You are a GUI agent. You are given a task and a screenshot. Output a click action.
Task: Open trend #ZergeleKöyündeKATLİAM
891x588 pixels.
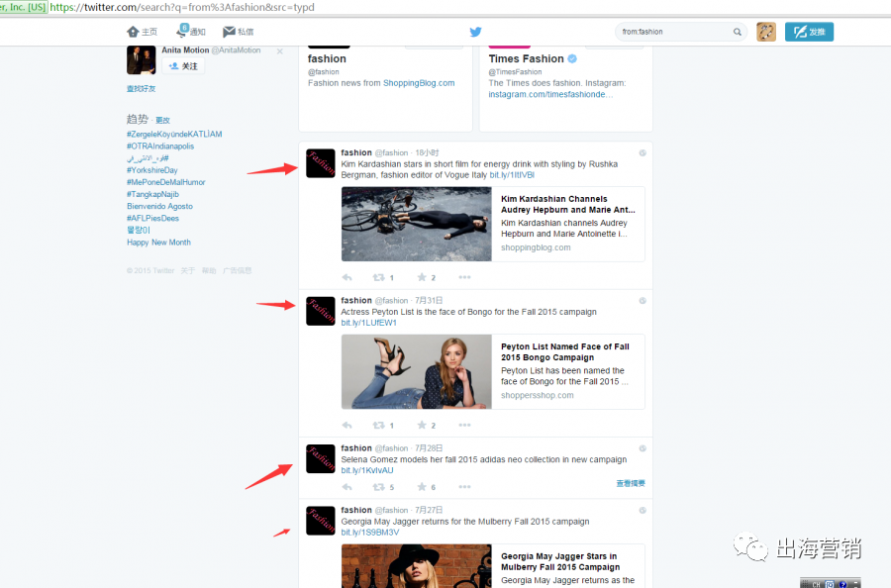point(174,134)
